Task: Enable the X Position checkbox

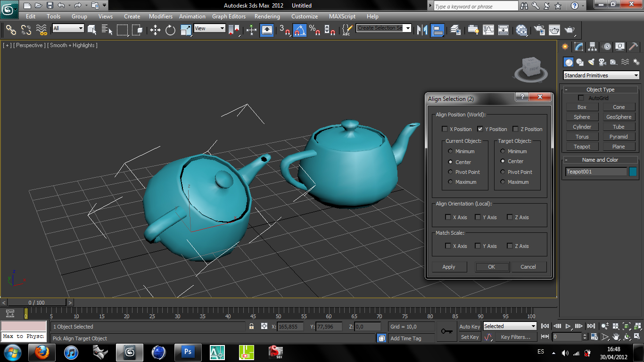Action: point(445,129)
